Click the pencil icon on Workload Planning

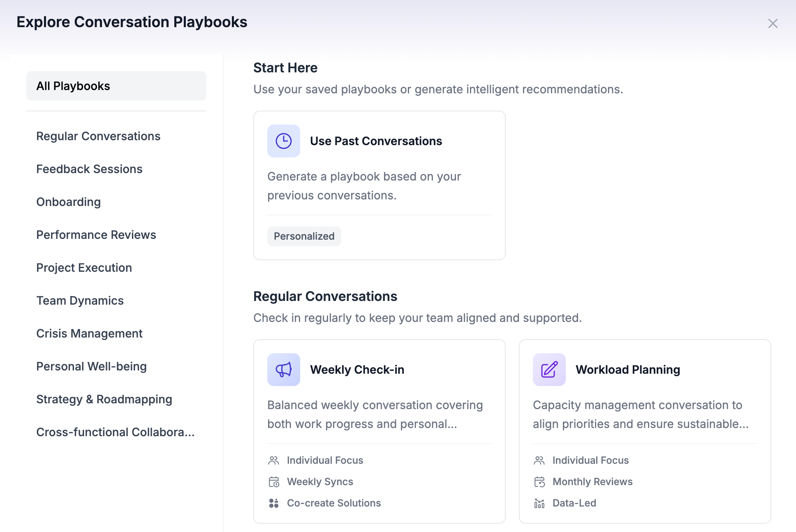[548, 369]
